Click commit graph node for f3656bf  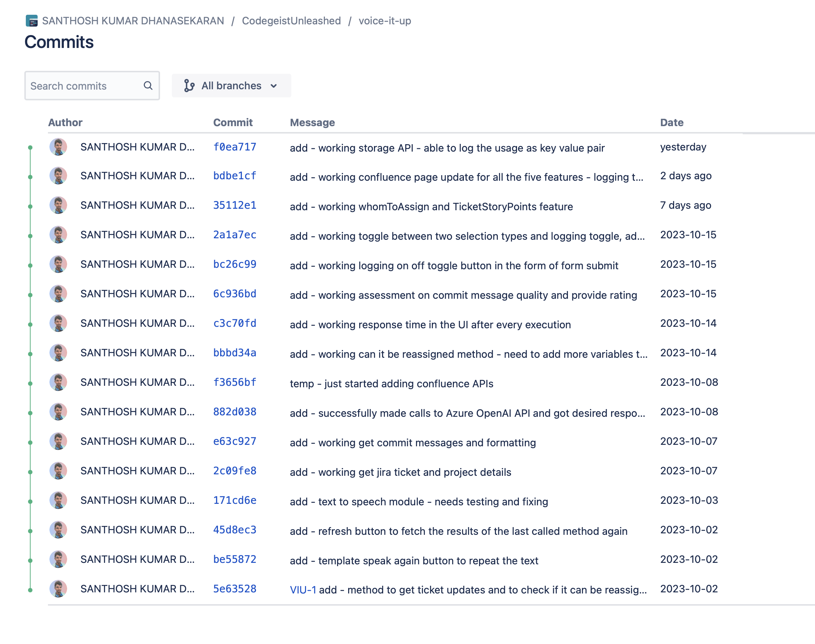pyautogui.click(x=30, y=384)
